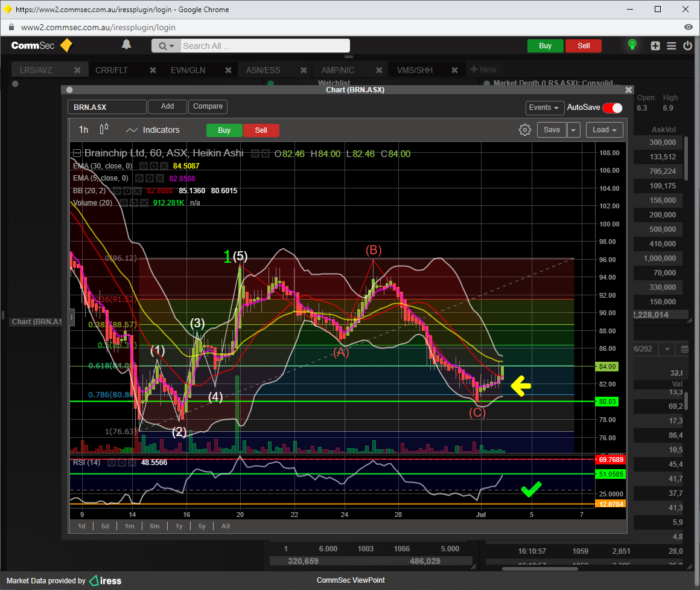Click the Compare button

click(208, 106)
